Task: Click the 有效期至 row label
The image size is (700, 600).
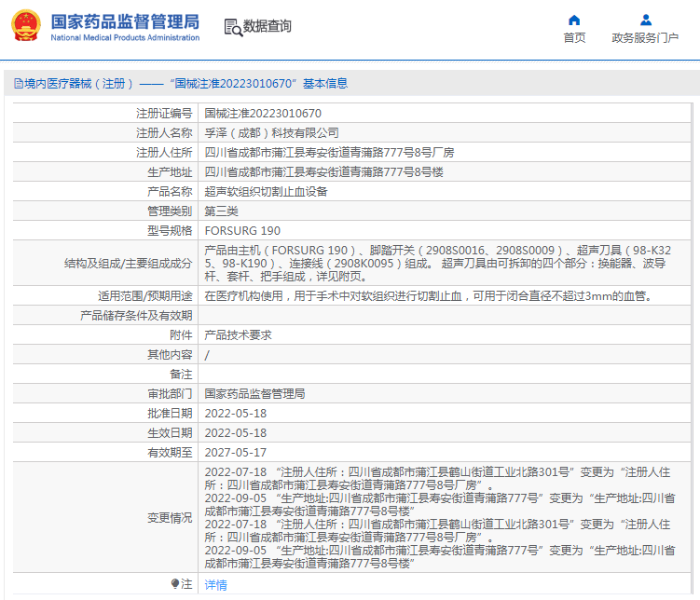Action: coord(170,453)
